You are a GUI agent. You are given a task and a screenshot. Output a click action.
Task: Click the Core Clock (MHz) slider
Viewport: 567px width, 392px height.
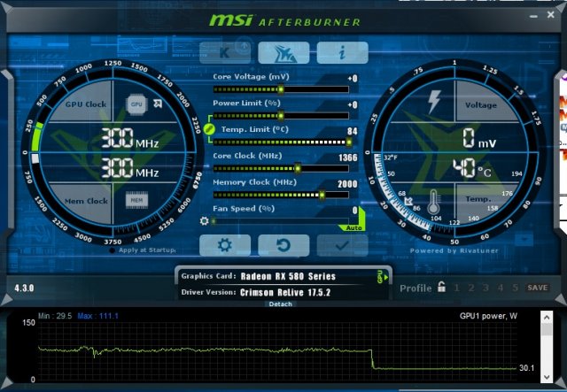pyautogui.click(x=280, y=167)
